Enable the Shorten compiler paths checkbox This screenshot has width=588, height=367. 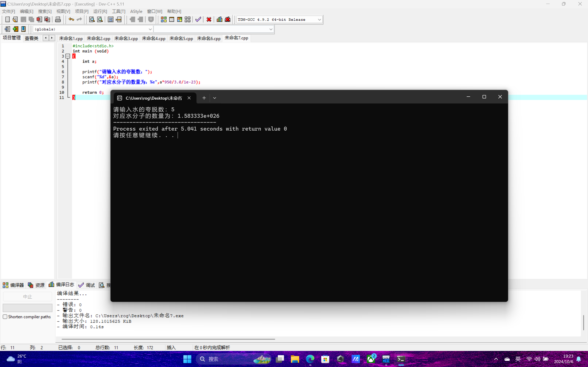tap(5, 317)
